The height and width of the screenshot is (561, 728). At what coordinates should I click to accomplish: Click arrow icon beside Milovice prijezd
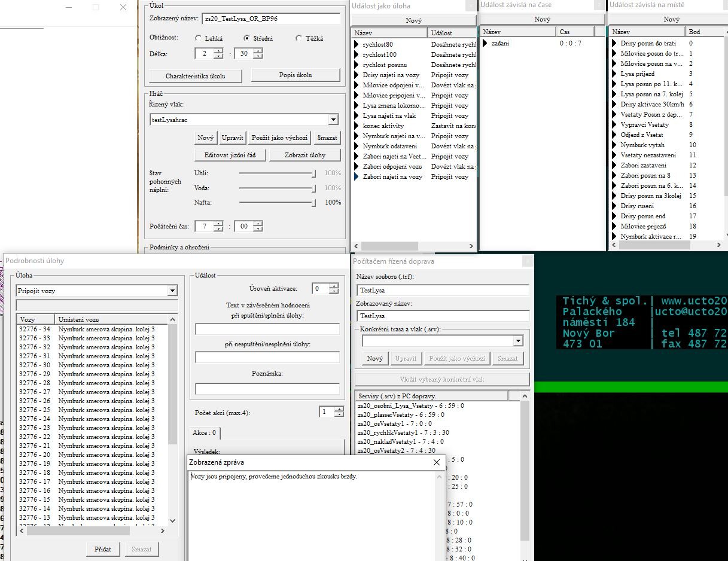614,227
